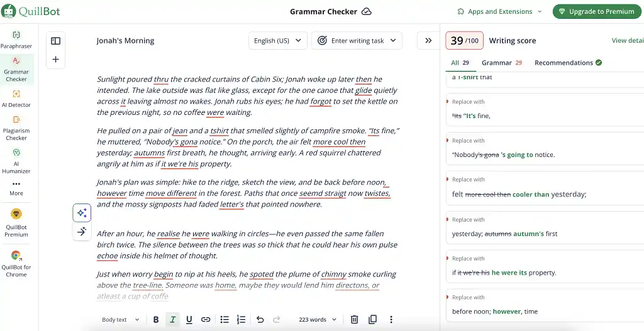
Task: Open View details link for score
Action: point(628,40)
